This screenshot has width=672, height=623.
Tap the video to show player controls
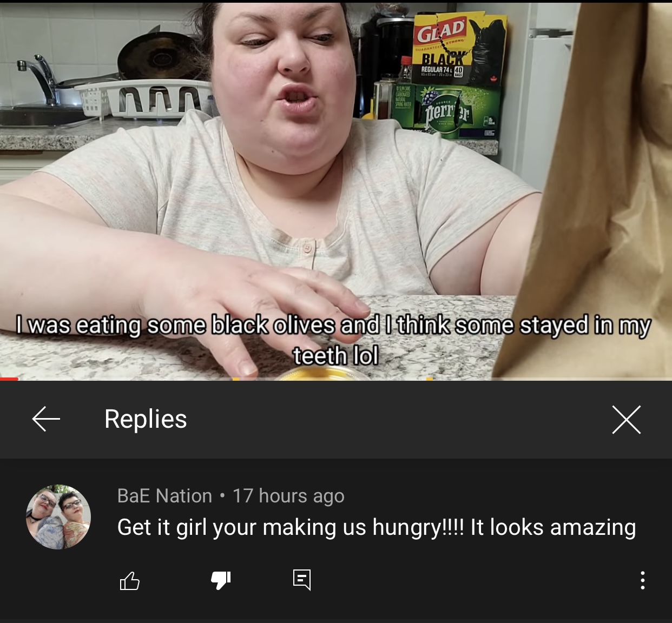point(336,189)
